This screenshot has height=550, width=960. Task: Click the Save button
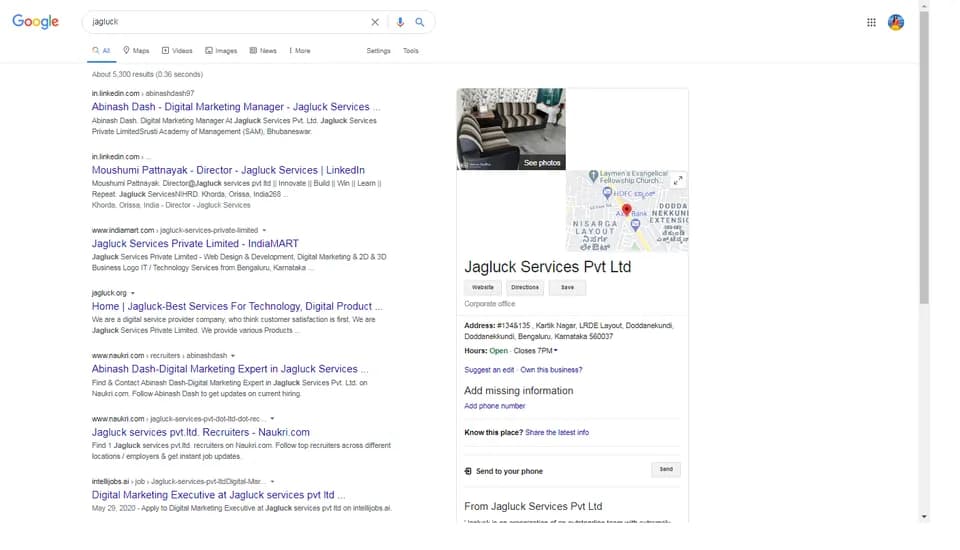pyautogui.click(x=568, y=287)
